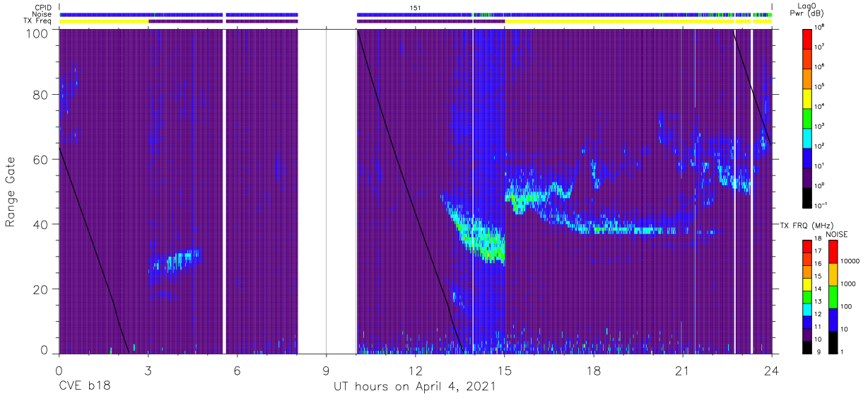Click the green segment of NOISE colorbar
The height and width of the screenshot is (401, 868).
(833, 296)
